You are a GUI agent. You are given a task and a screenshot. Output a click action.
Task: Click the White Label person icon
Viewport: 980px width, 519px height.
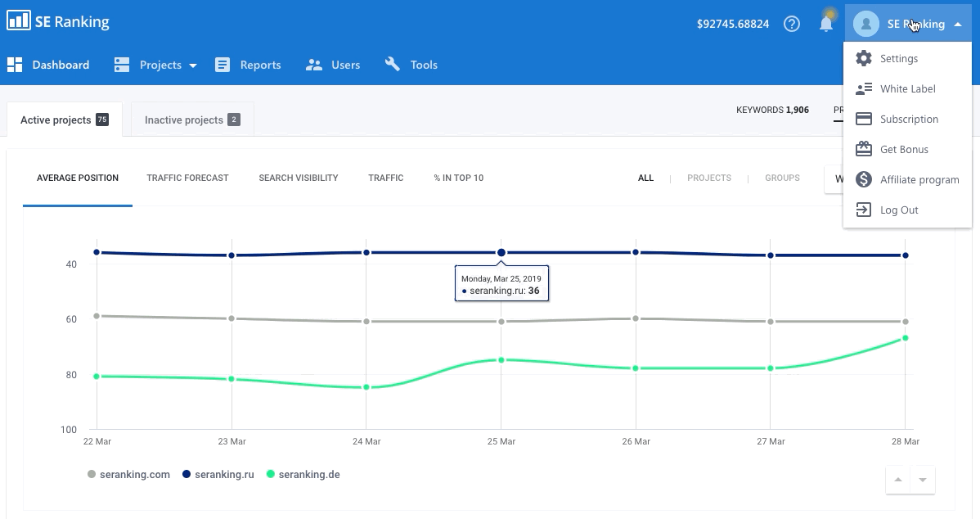tap(864, 88)
